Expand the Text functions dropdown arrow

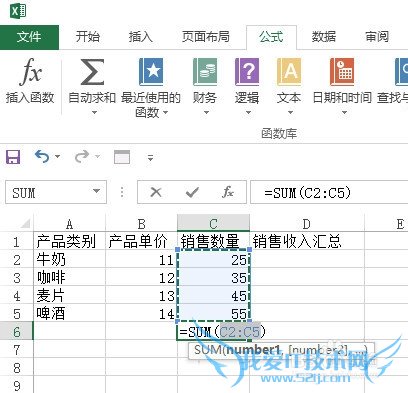pos(290,113)
